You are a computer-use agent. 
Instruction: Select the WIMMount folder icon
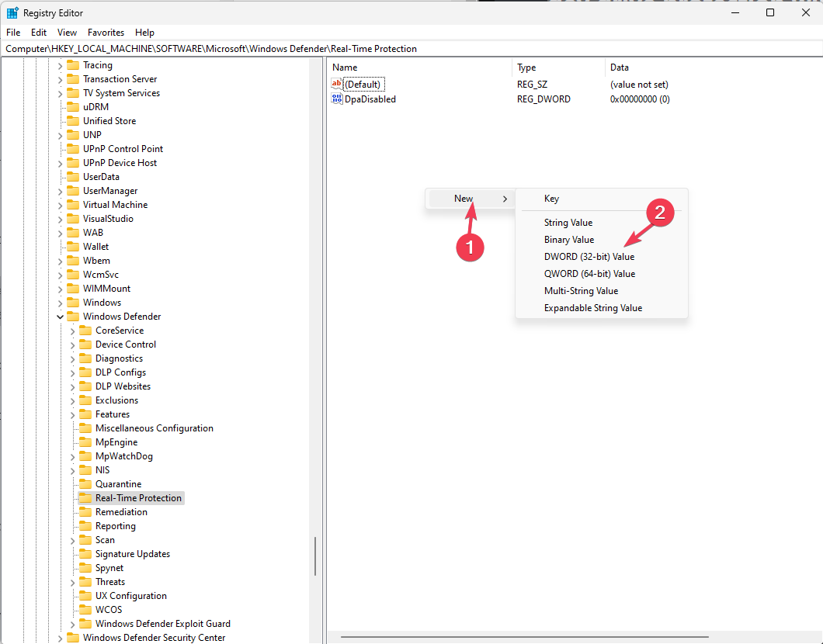click(74, 289)
